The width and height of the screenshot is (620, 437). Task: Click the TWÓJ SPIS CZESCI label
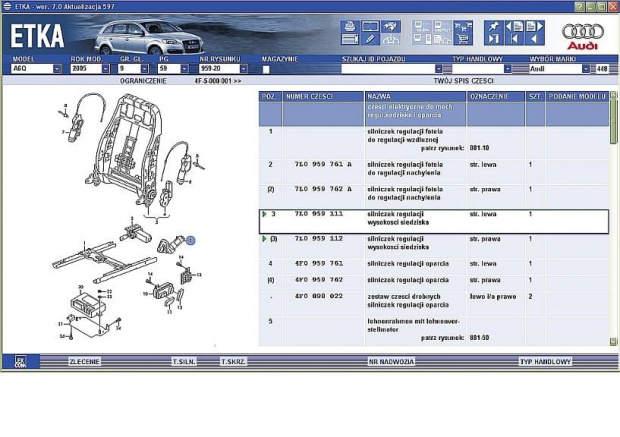[x=463, y=81]
